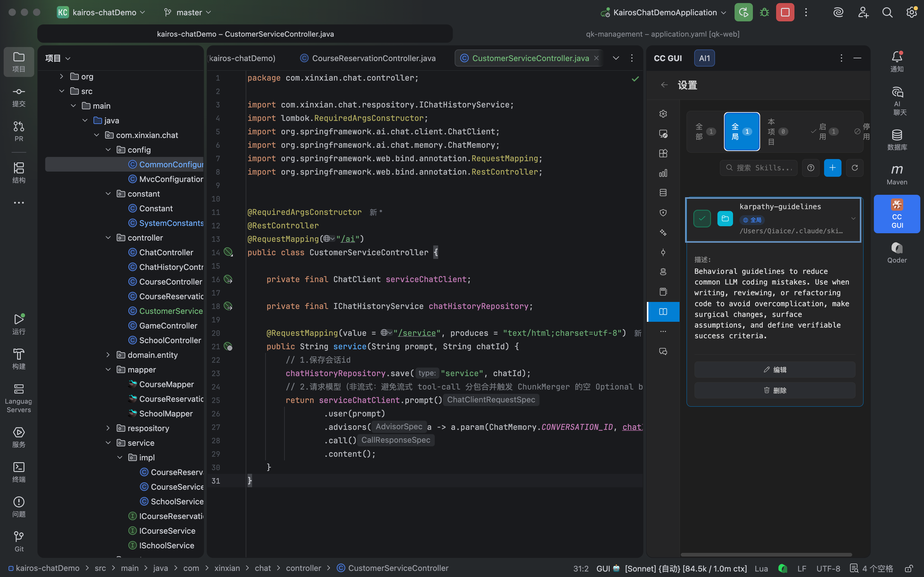Image resolution: width=924 pixels, height=577 pixels.
Task: Open the Qoder tool window
Action: (x=897, y=253)
